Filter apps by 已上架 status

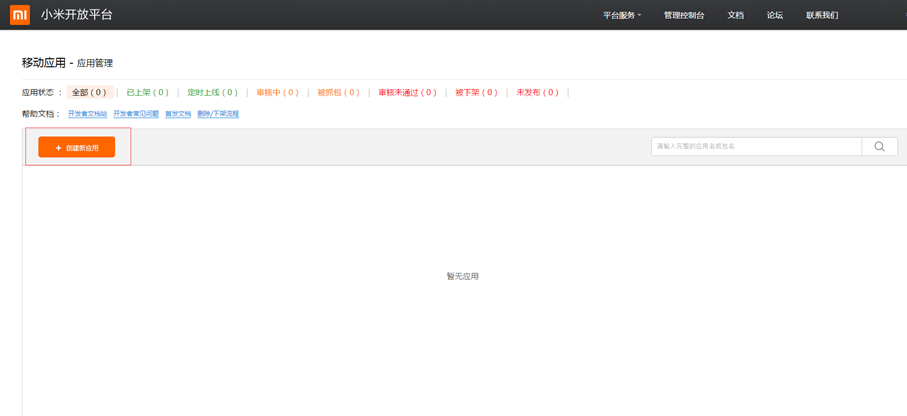tap(147, 93)
